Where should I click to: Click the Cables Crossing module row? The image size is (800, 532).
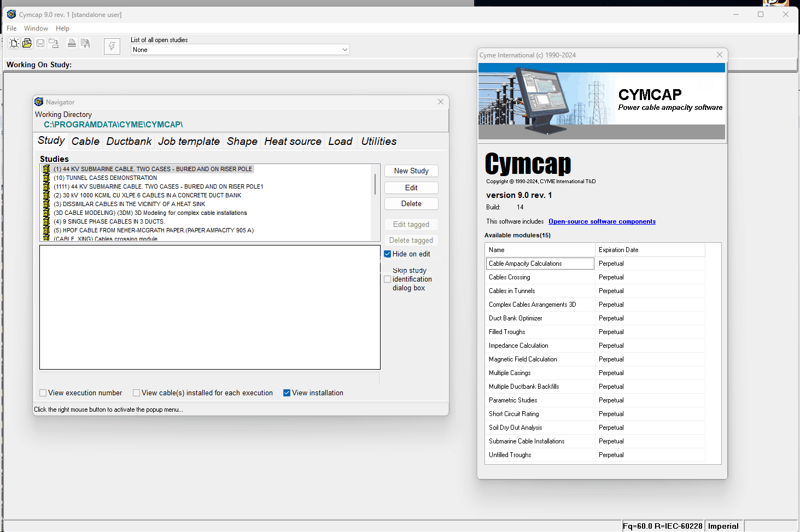595,277
